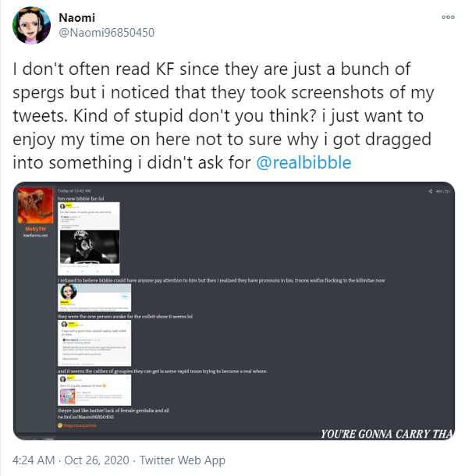Select the orange MeltyTW username
465x476 pixels.
point(36,229)
